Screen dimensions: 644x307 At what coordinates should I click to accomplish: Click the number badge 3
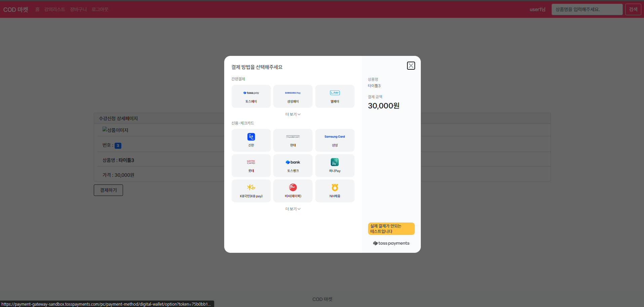click(x=118, y=146)
